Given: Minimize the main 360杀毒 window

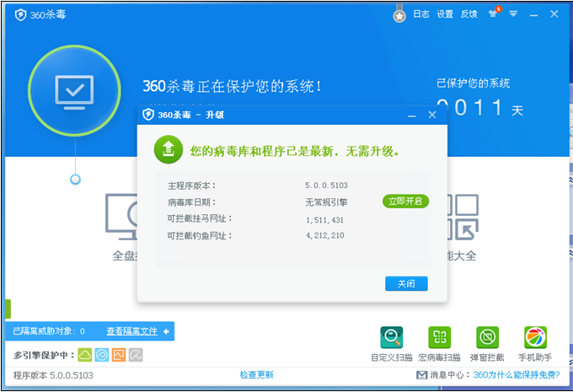Looking at the screenshot, I should [x=534, y=15].
